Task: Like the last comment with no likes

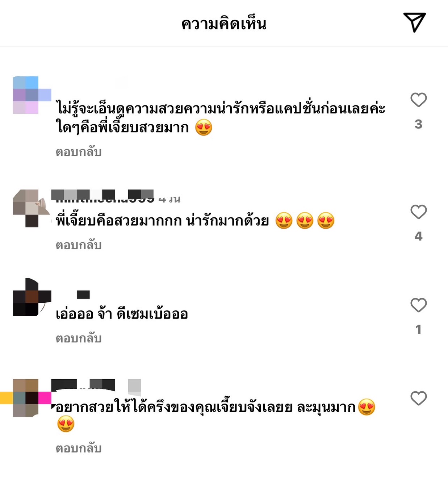Action: (418, 398)
